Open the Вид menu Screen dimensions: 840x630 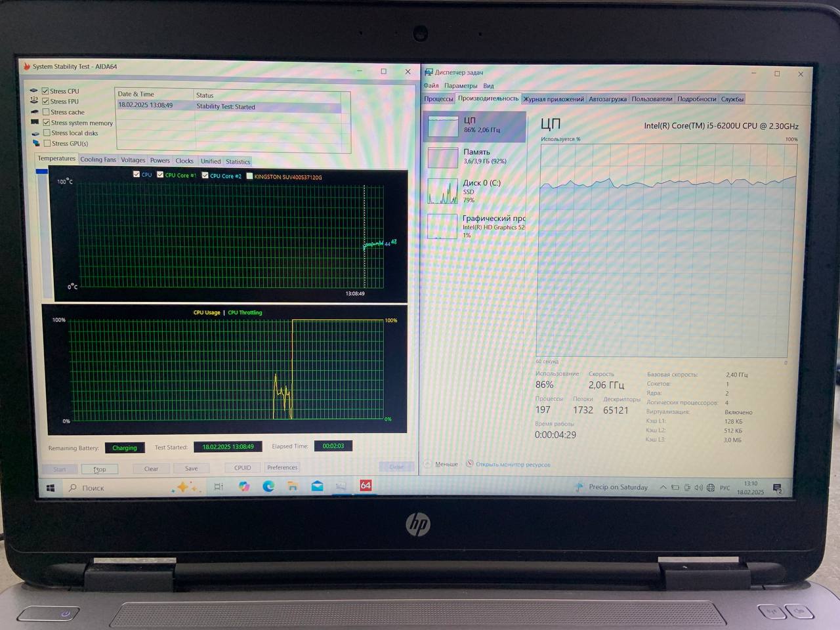point(488,85)
